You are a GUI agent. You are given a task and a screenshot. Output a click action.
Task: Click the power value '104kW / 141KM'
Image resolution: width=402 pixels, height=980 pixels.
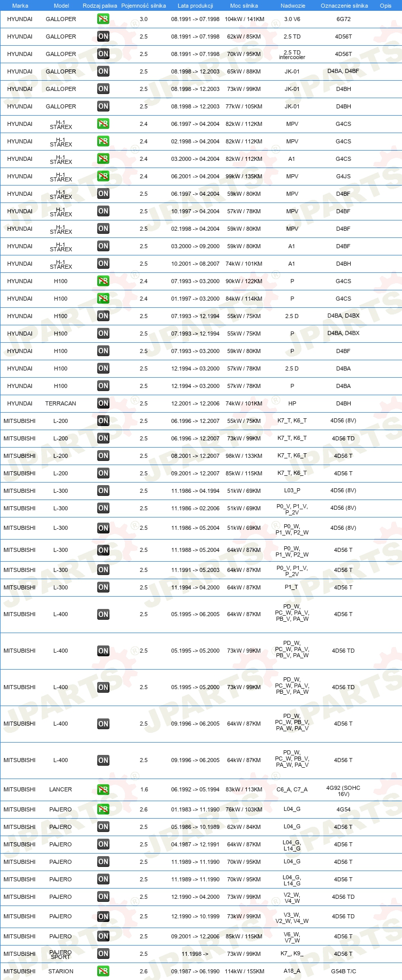[x=245, y=19]
